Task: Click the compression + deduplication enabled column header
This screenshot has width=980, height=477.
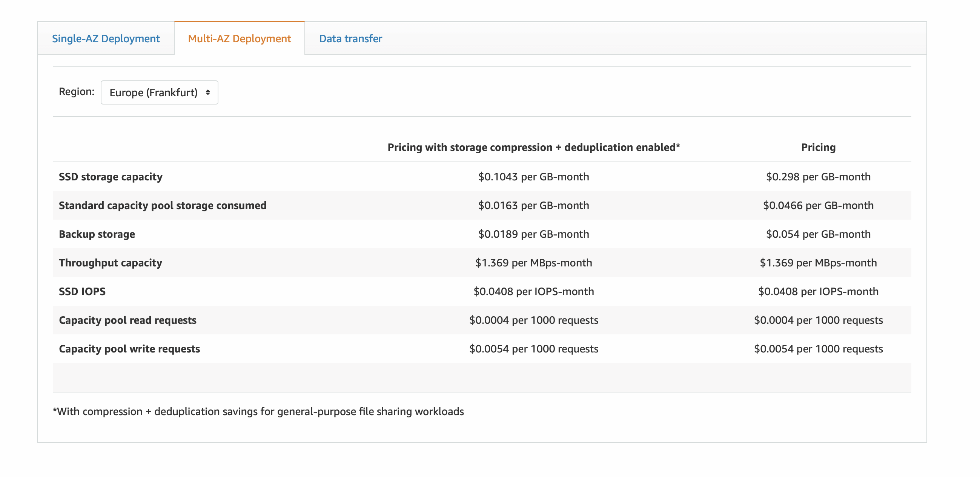Action: tap(533, 147)
